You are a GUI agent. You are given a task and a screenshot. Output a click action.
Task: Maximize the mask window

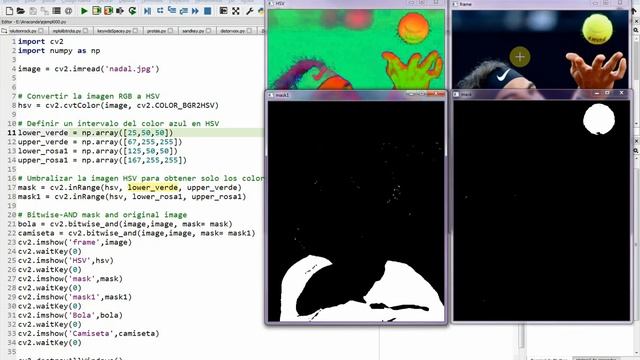(608, 93)
